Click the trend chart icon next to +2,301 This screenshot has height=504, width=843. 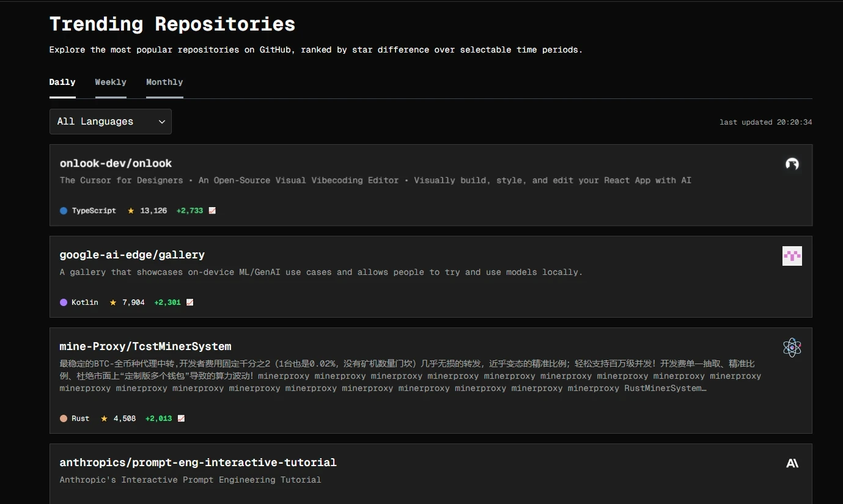(190, 302)
